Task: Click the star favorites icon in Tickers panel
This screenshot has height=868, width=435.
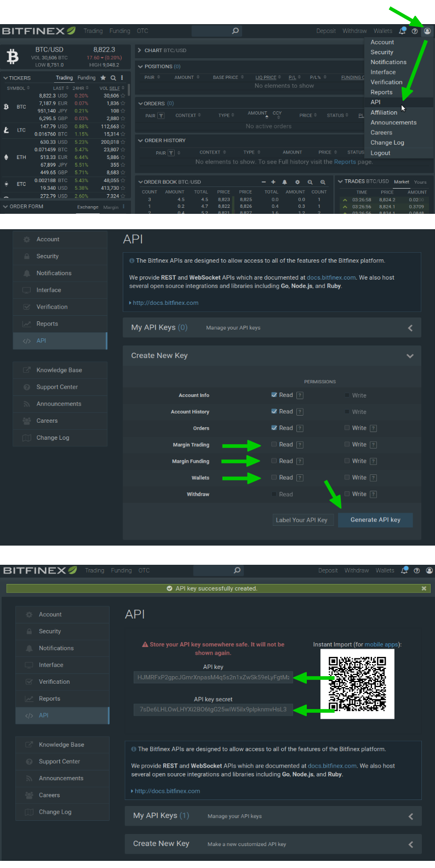Action: click(x=103, y=78)
